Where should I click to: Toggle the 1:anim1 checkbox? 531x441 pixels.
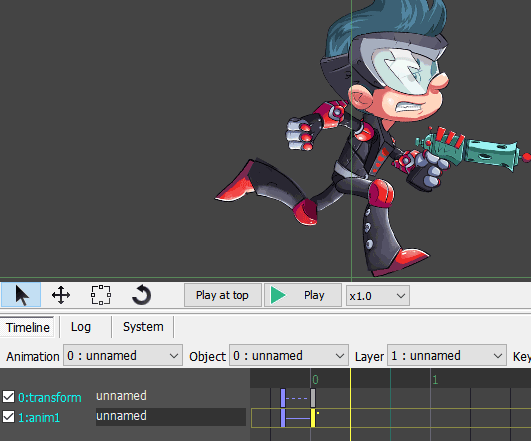[x=8, y=417]
